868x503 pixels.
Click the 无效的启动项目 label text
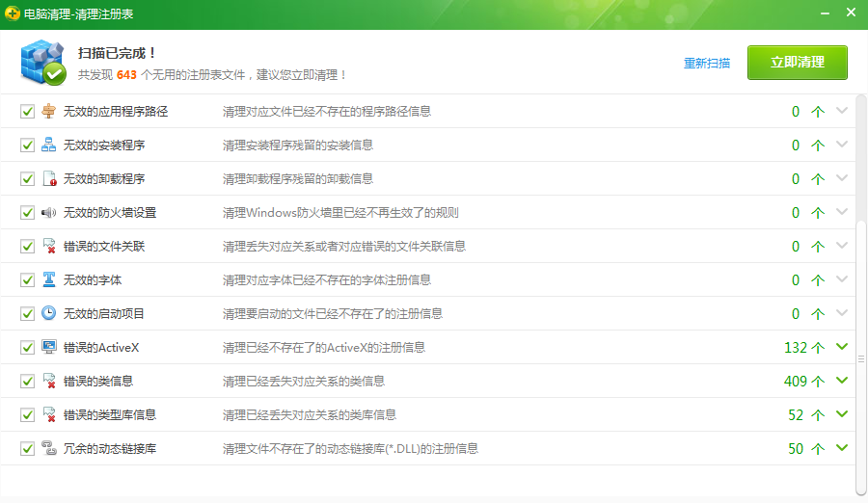(104, 314)
